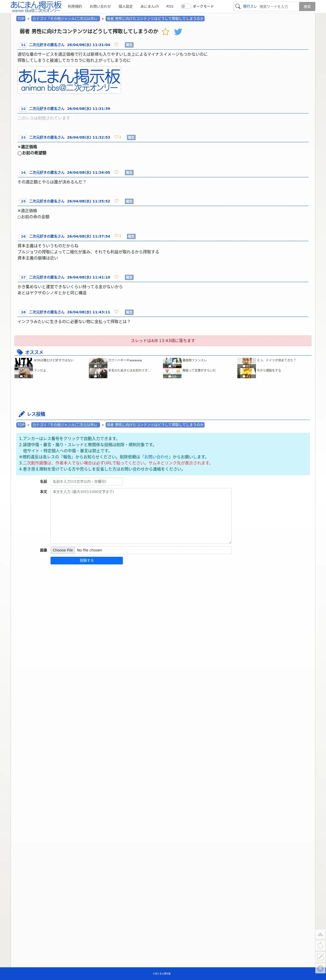
Task: Click the scroll-to-top arrow icon
Action: (320, 934)
